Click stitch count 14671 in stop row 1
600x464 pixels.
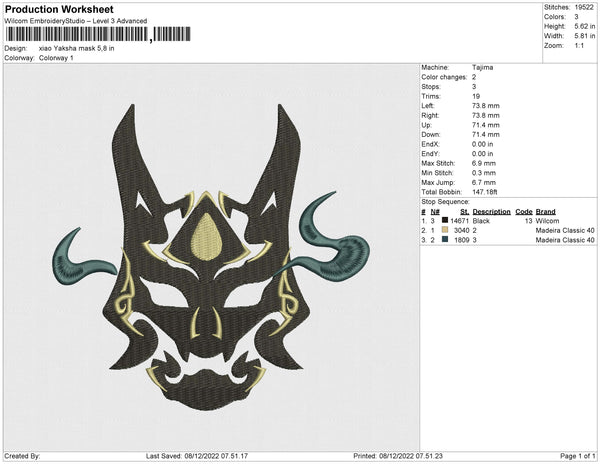click(x=460, y=221)
